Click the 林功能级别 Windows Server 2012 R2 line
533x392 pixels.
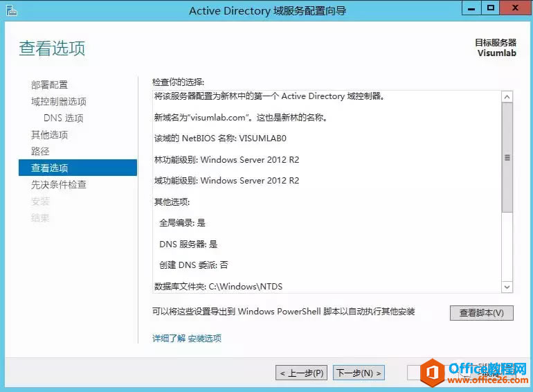226,159
